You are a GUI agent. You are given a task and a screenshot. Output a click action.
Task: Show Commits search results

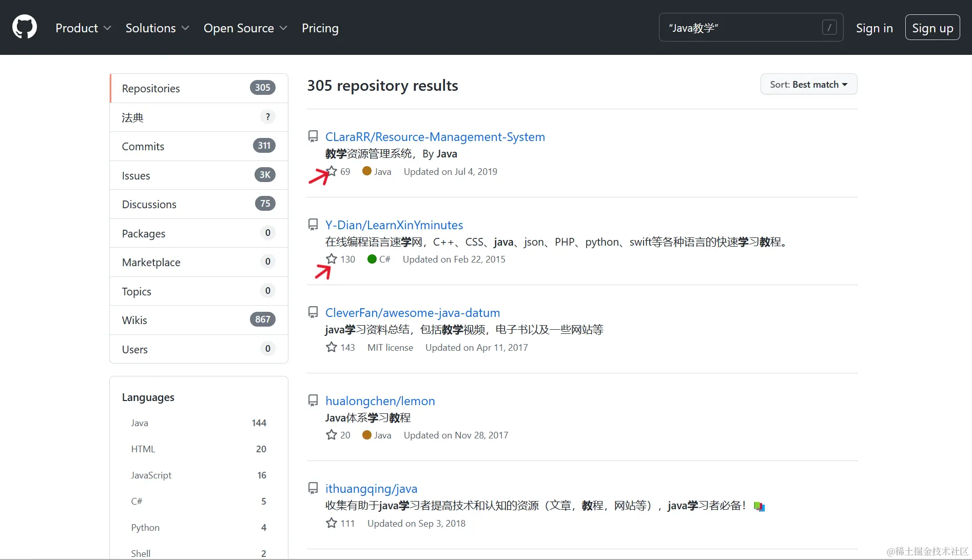199,146
